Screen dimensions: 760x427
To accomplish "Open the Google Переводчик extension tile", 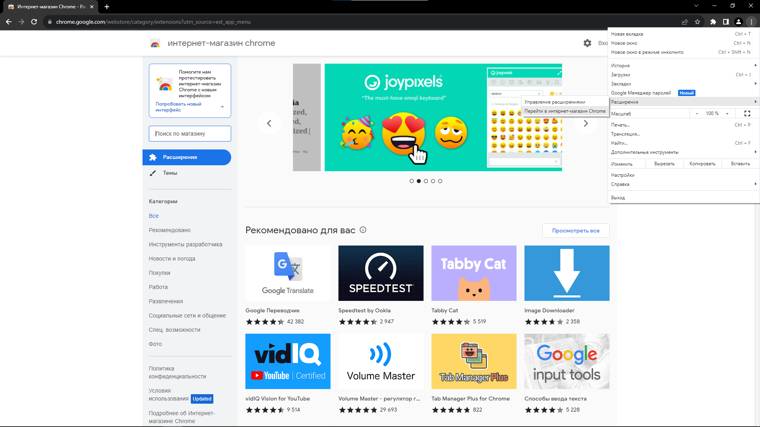I will tap(288, 285).
